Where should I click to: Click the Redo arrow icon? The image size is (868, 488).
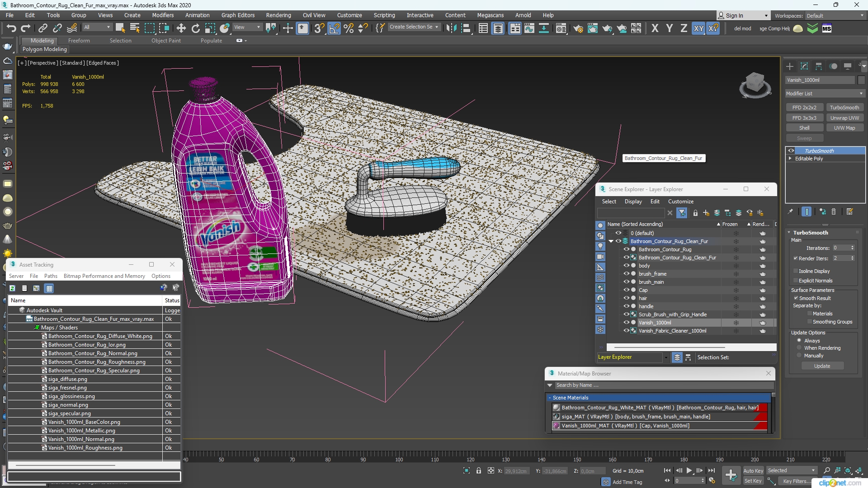26,28
